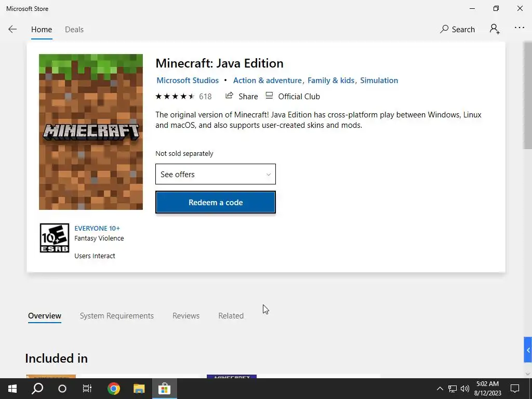Click the Microsoft Store taskbar icon
Image resolution: width=532 pixels, height=399 pixels.
click(164, 389)
